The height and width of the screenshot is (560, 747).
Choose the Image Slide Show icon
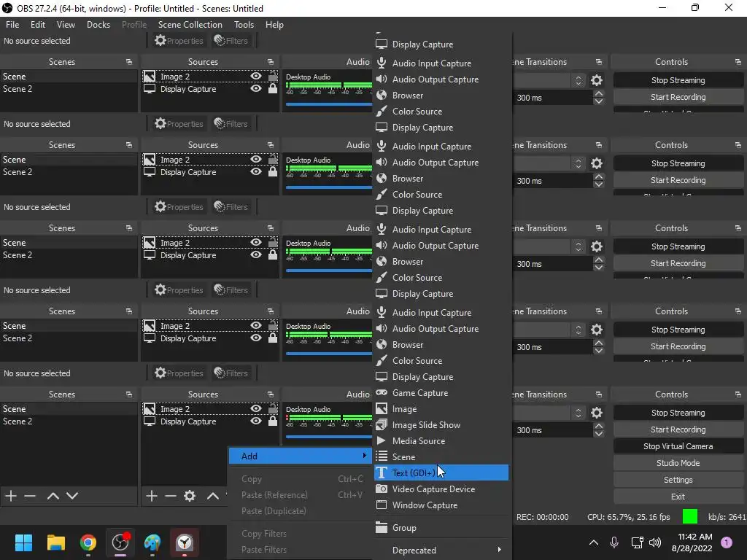tap(382, 425)
